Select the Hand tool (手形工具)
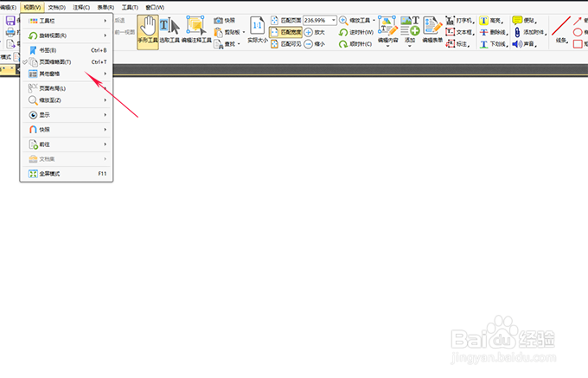Screen dimensions: 588x378 [x=148, y=32]
